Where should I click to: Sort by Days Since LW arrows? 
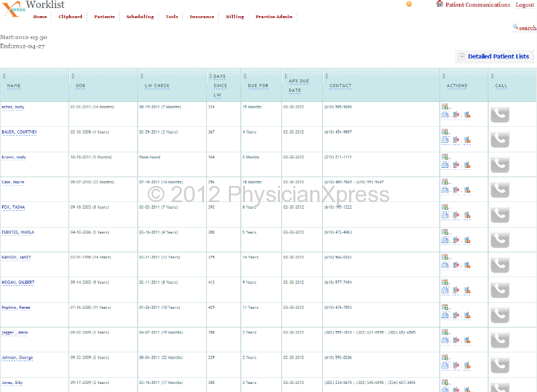[209, 76]
